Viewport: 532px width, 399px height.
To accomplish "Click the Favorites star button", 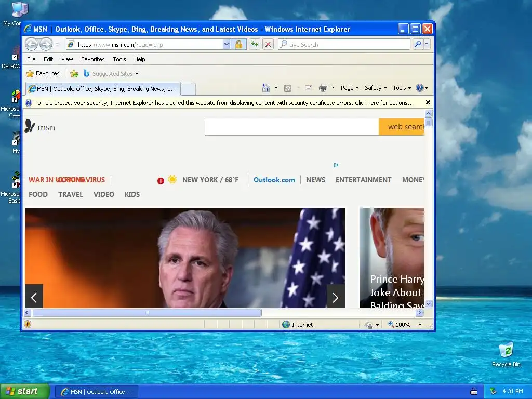I will click(43, 73).
